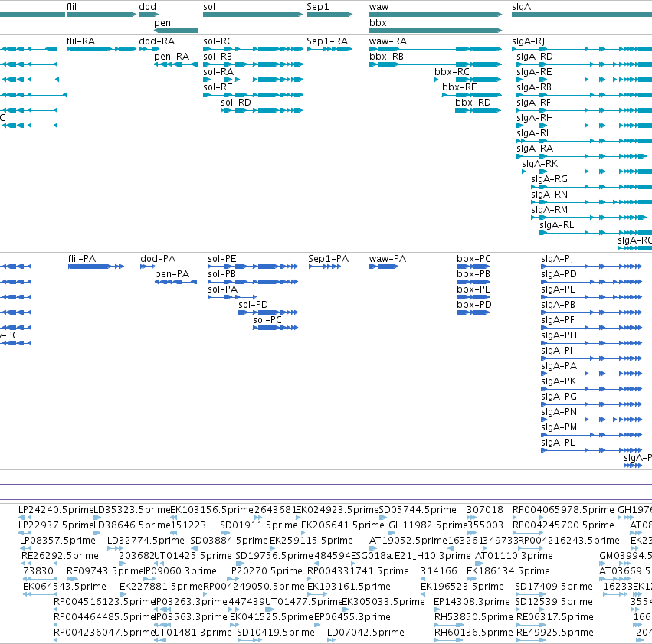Select EST RE26292.5prime
The height and width of the screenshot is (644, 652).
[61, 556]
